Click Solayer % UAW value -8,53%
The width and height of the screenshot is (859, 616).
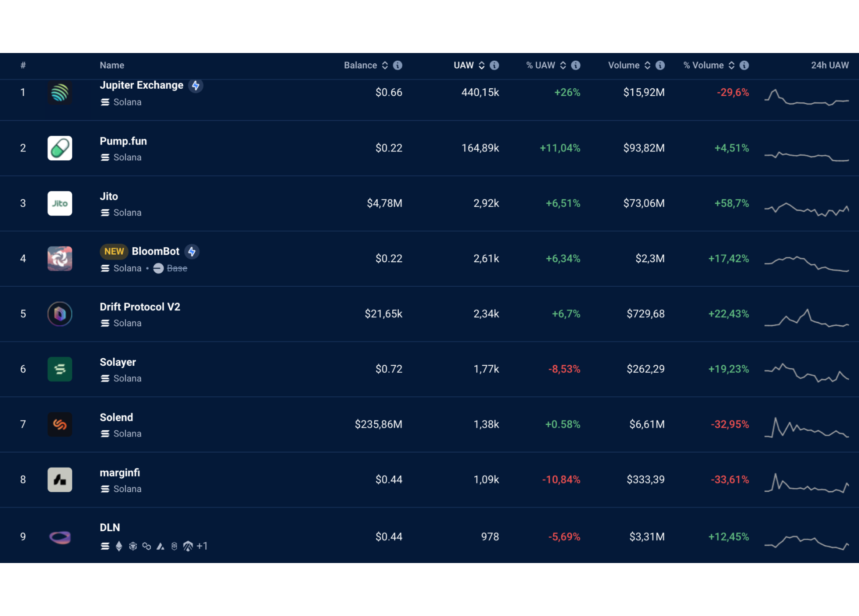(x=564, y=369)
